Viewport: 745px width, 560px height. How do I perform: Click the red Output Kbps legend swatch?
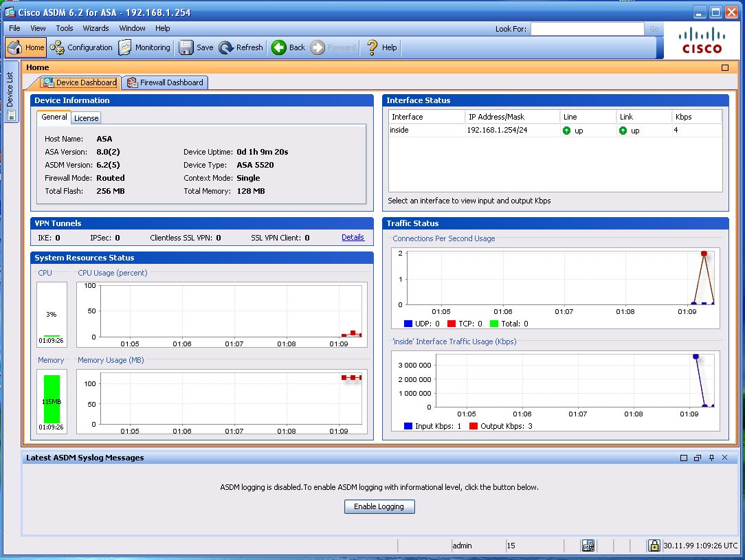point(474,426)
